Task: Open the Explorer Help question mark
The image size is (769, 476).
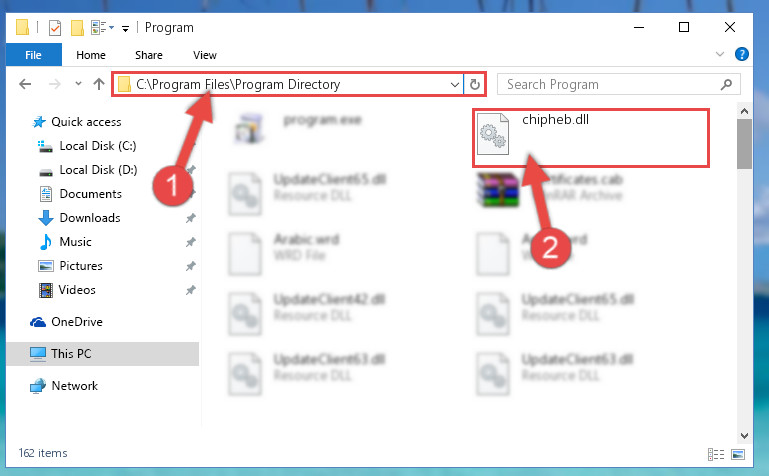Action: [x=742, y=54]
